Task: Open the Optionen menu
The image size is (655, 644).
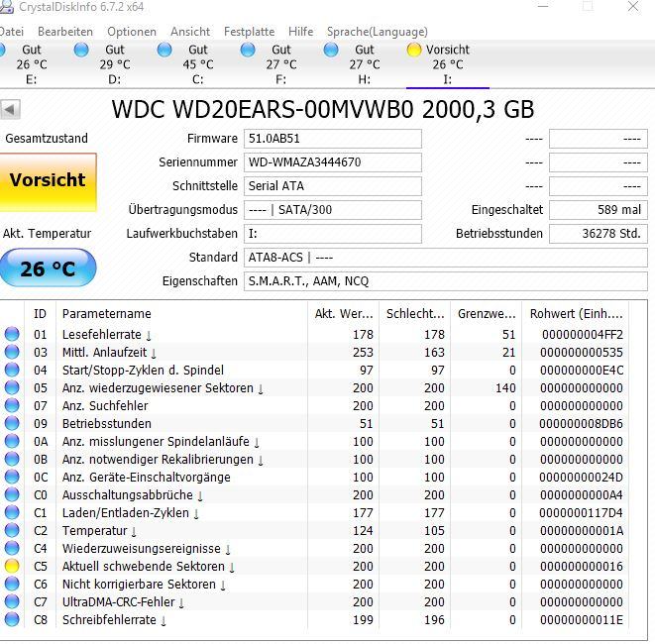Action: click(132, 32)
